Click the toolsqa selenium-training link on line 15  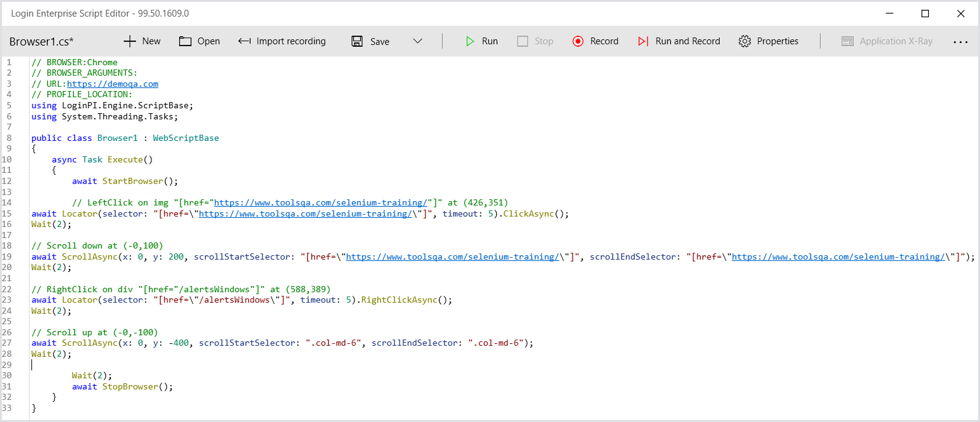pos(305,213)
